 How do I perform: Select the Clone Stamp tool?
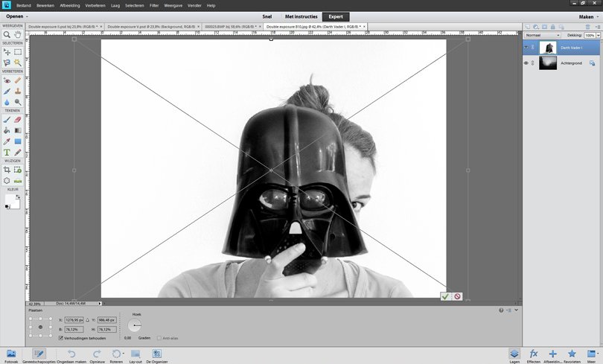18,92
